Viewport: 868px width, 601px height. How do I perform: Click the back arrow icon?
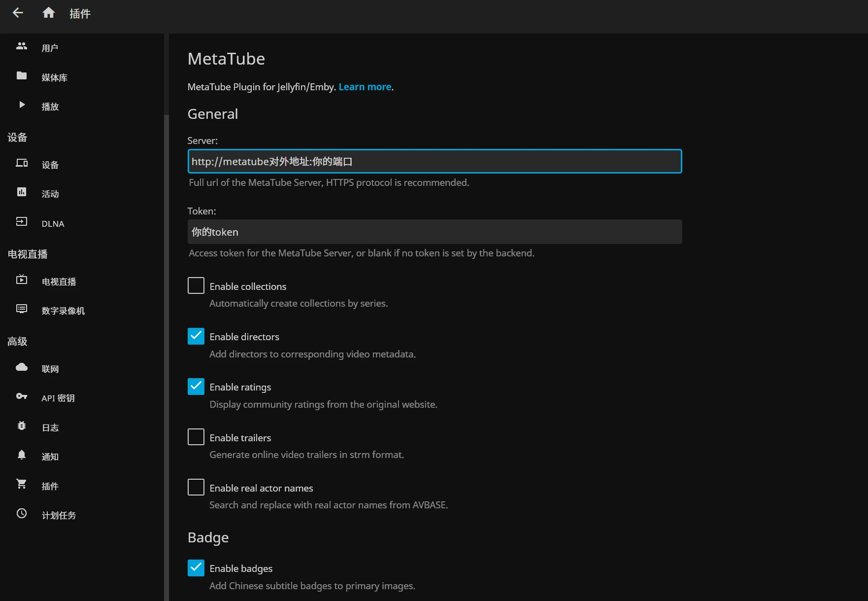(18, 13)
